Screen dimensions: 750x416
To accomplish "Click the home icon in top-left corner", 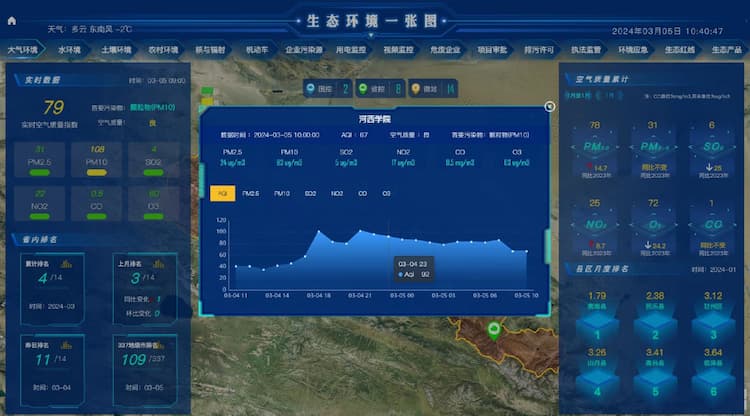I will pos(11,19).
